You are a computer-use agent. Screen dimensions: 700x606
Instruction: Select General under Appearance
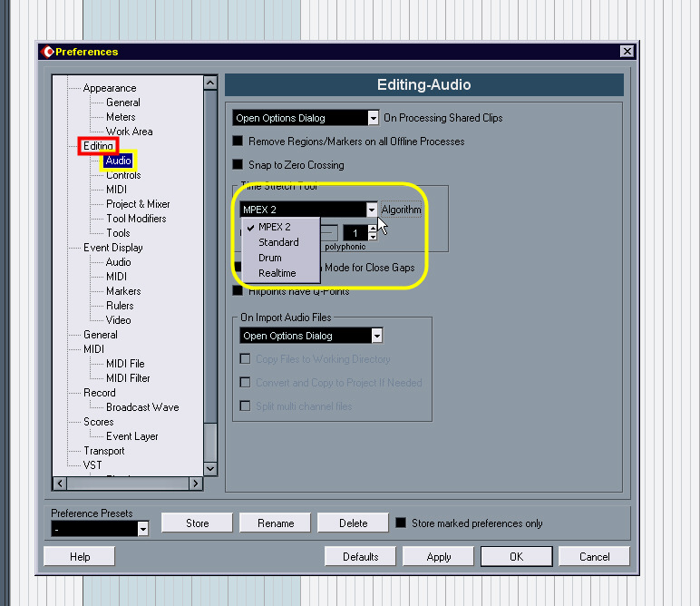click(x=122, y=103)
